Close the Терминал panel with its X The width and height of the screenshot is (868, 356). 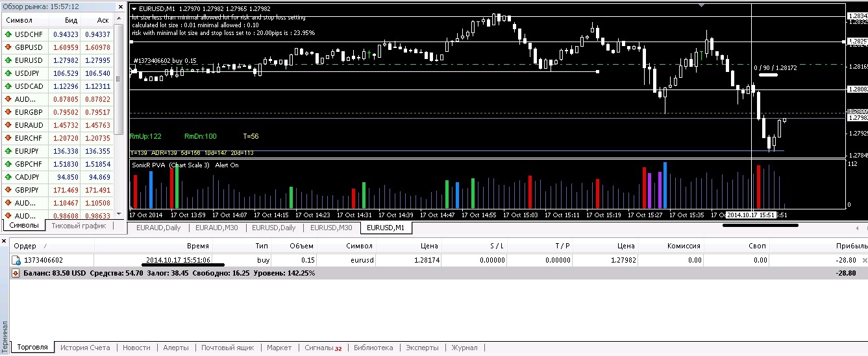click(x=5, y=241)
